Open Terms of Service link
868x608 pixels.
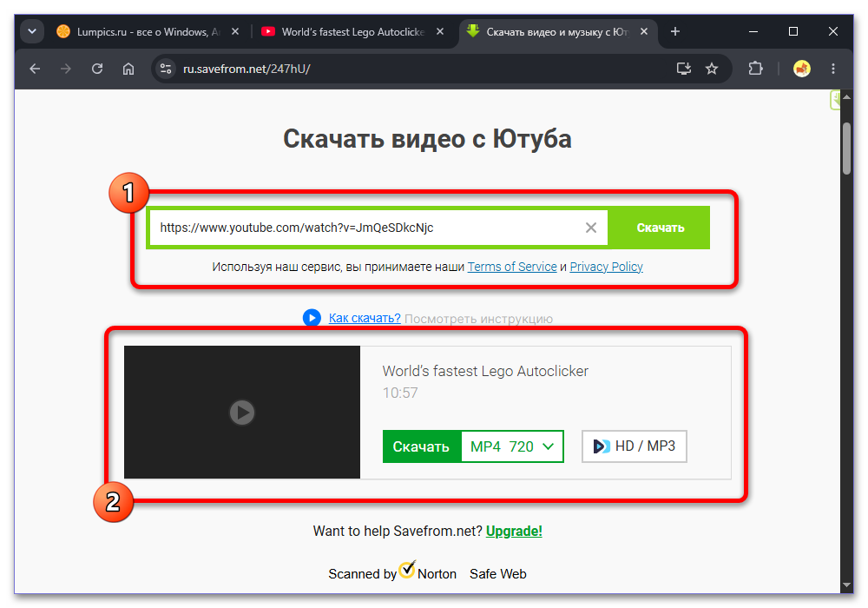pos(512,267)
